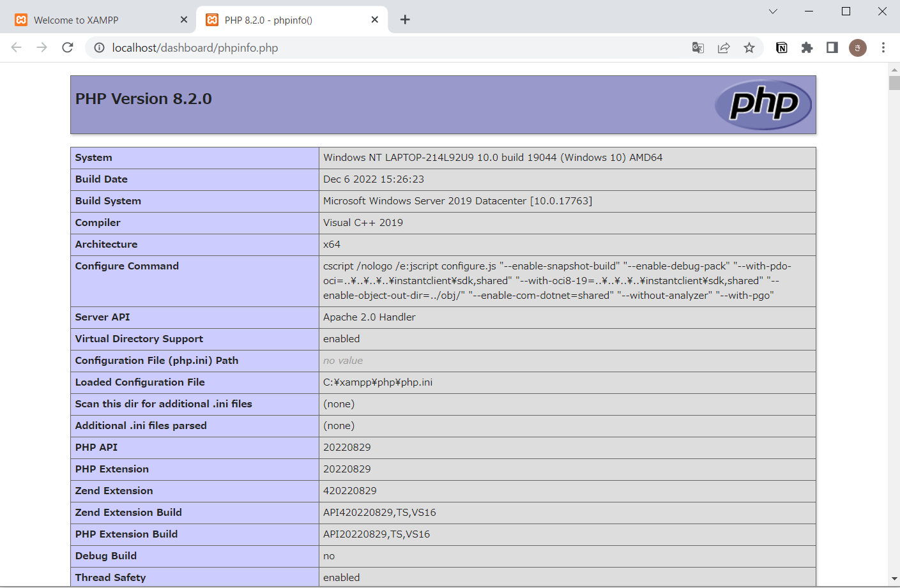Open the three-dot Chrome menu

(883, 47)
